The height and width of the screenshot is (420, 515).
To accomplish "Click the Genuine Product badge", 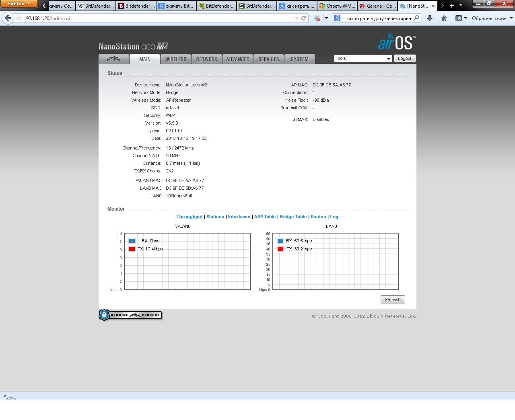I will [x=130, y=315].
